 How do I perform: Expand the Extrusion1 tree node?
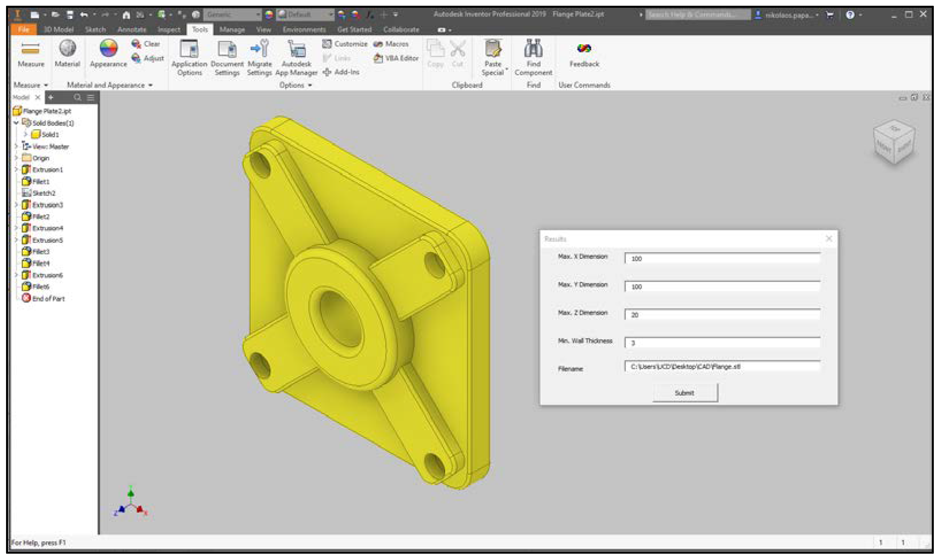(16, 170)
